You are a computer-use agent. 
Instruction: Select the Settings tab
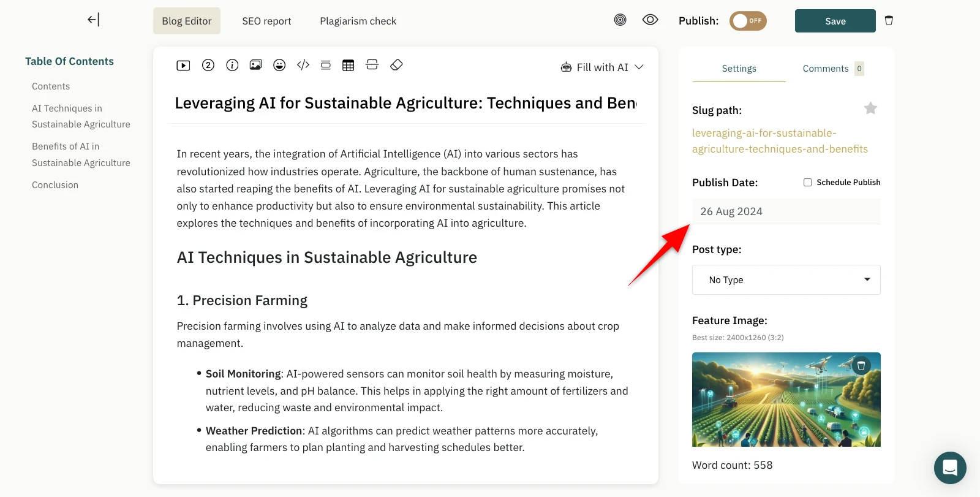pos(739,69)
